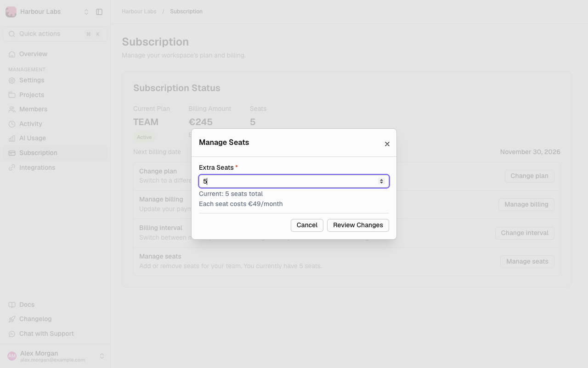Click the Integrations link icon
This screenshot has width=588, height=368.
[x=12, y=168]
